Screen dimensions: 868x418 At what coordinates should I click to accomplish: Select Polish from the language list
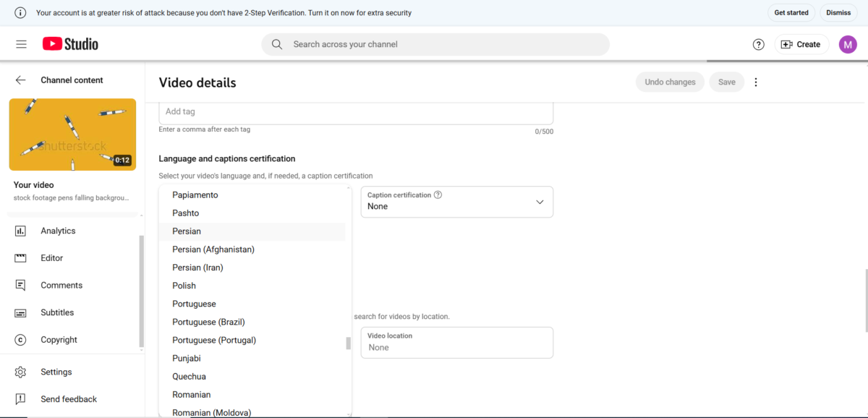[x=252, y=286]
